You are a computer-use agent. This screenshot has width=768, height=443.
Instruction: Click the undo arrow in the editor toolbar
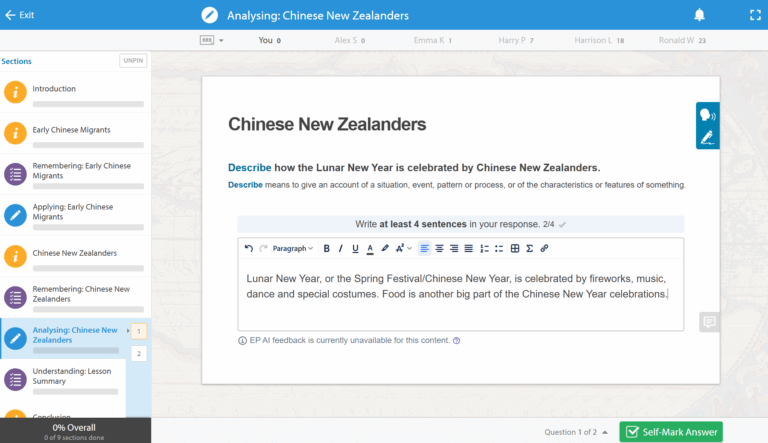pos(249,248)
